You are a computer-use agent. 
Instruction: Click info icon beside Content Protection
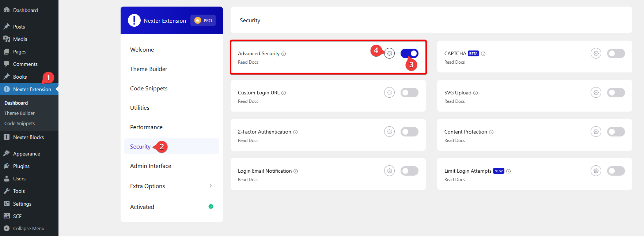point(491,132)
